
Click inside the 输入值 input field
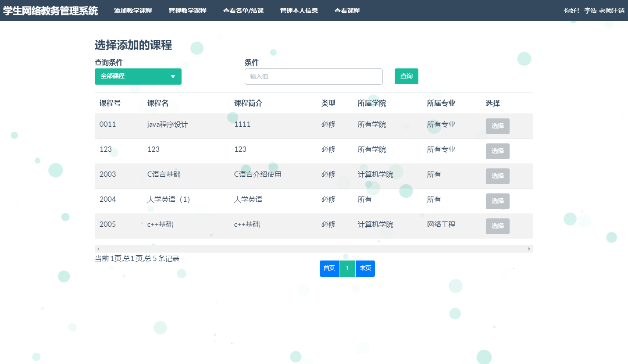314,76
